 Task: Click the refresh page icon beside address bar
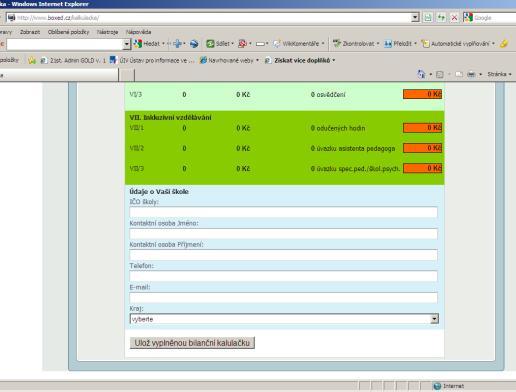[x=441, y=18]
